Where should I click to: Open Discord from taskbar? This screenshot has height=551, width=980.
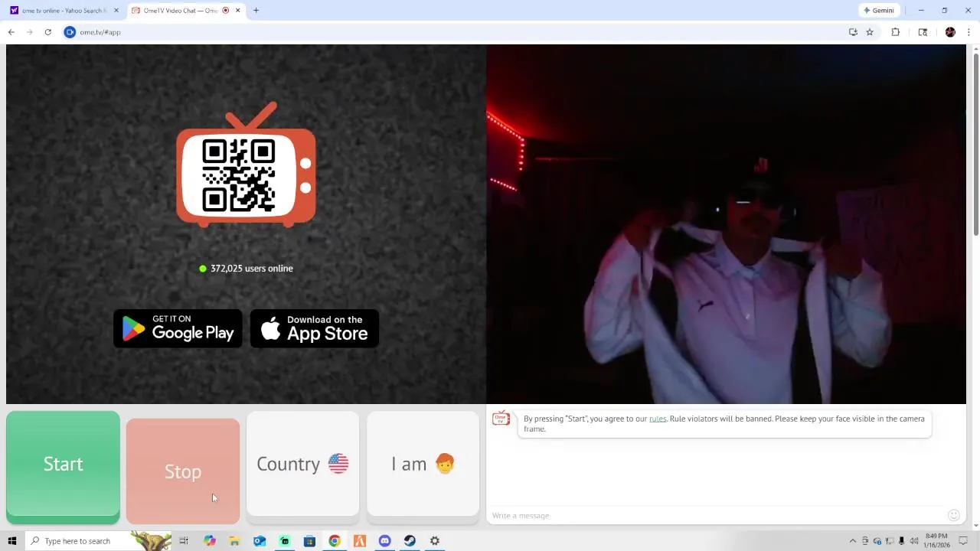[384, 541]
